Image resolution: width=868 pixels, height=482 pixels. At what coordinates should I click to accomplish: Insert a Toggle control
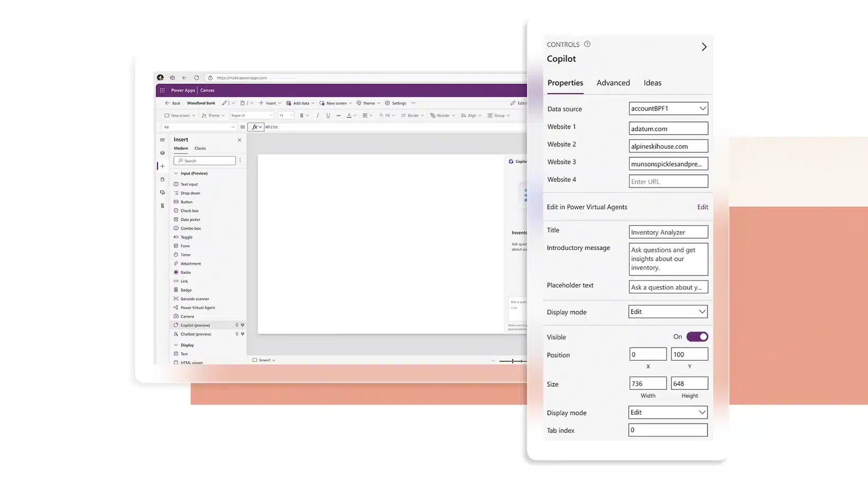click(183, 237)
